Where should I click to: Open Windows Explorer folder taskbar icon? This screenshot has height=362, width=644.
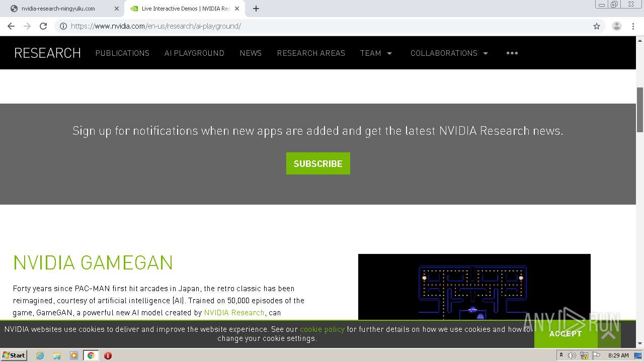57,355
